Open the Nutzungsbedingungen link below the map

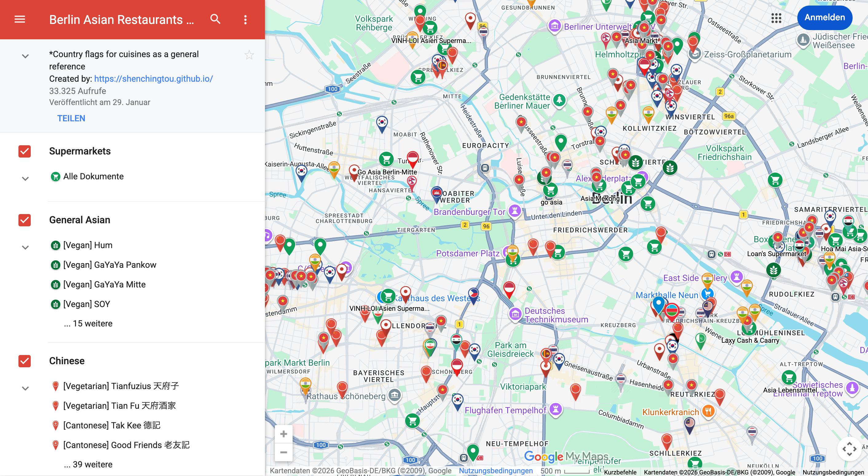coord(496,470)
